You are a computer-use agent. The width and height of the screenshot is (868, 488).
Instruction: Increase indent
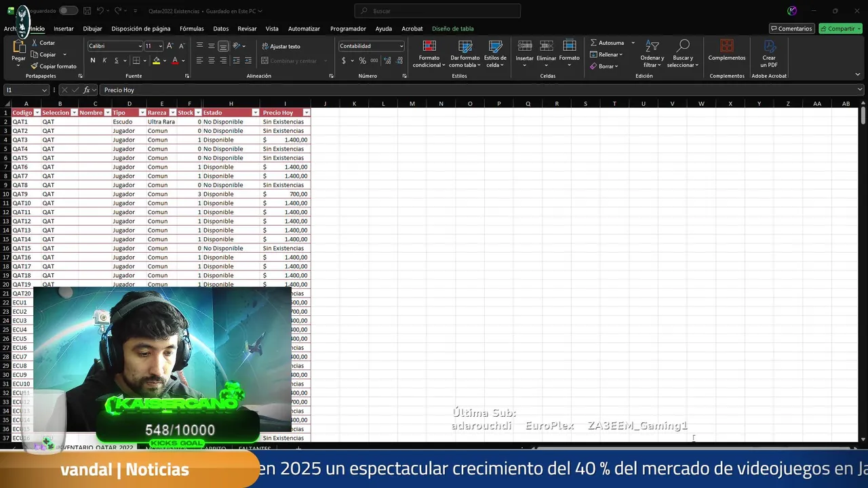coord(248,60)
